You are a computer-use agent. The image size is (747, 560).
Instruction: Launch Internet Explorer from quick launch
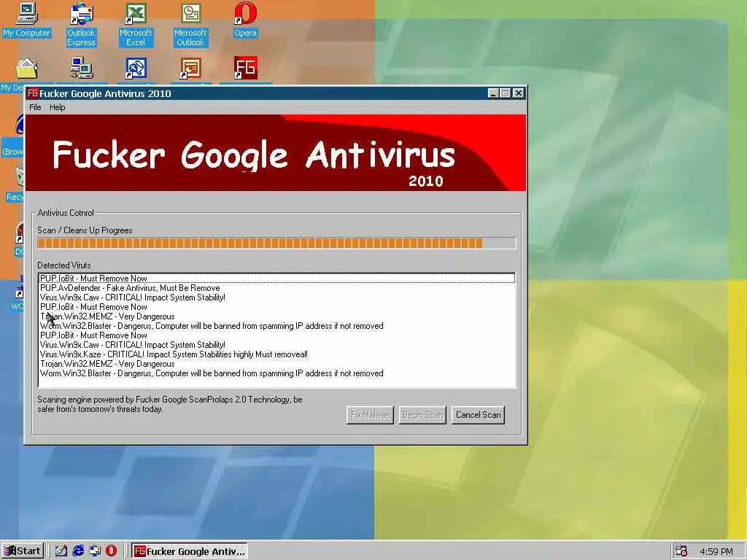coord(78,551)
